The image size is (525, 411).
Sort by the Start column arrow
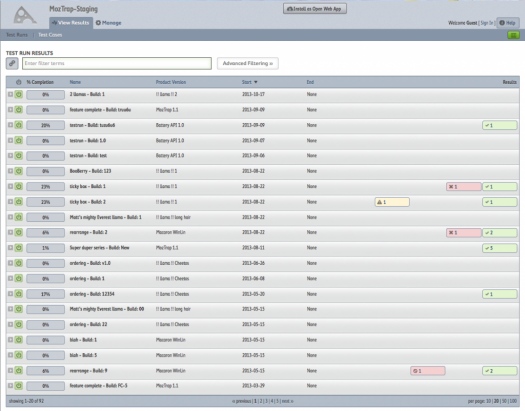click(256, 82)
